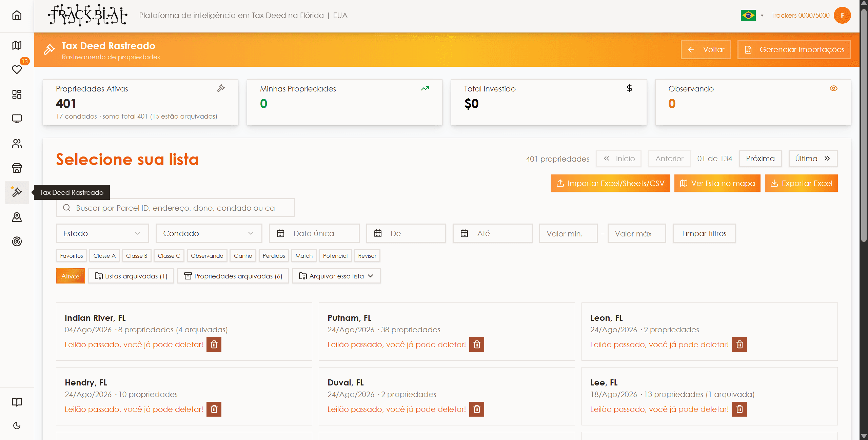Screen dimensions: 868x440
Task: Toggle the Perdidos filter chip
Action: pos(274,256)
